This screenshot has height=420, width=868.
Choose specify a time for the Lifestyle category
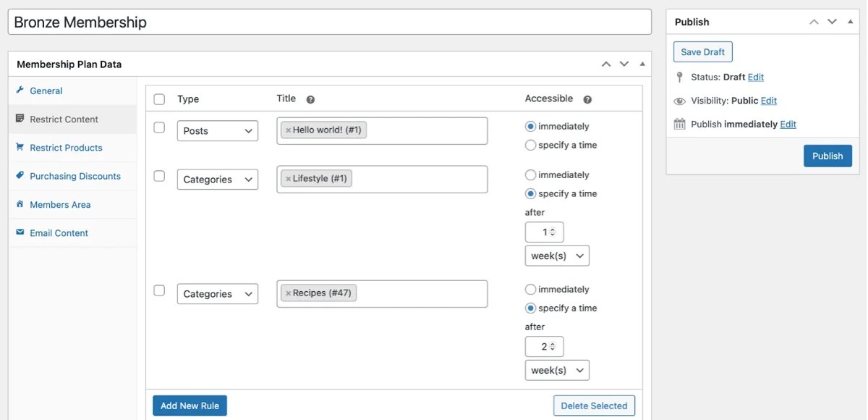[x=531, y=193]
